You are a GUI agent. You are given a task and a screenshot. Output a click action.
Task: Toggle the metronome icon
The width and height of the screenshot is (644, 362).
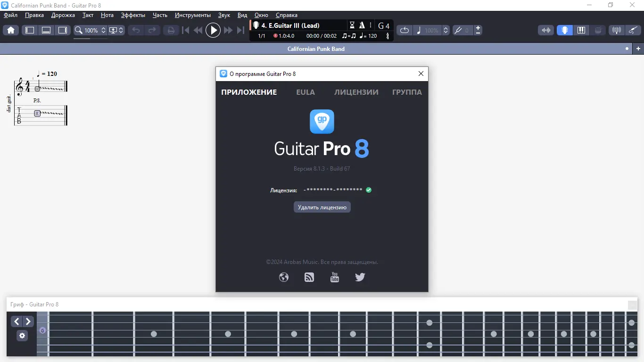[362, 25]
